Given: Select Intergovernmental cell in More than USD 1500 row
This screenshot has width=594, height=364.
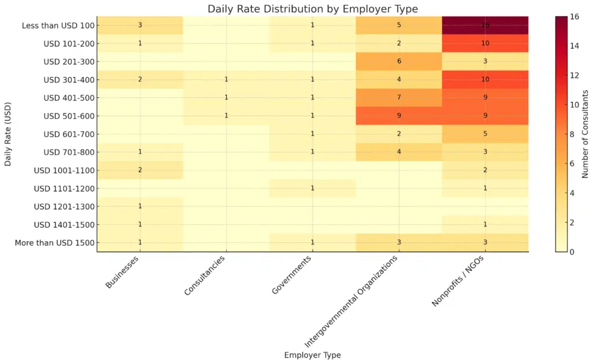Looking at the screenshot, I should 399,242.
